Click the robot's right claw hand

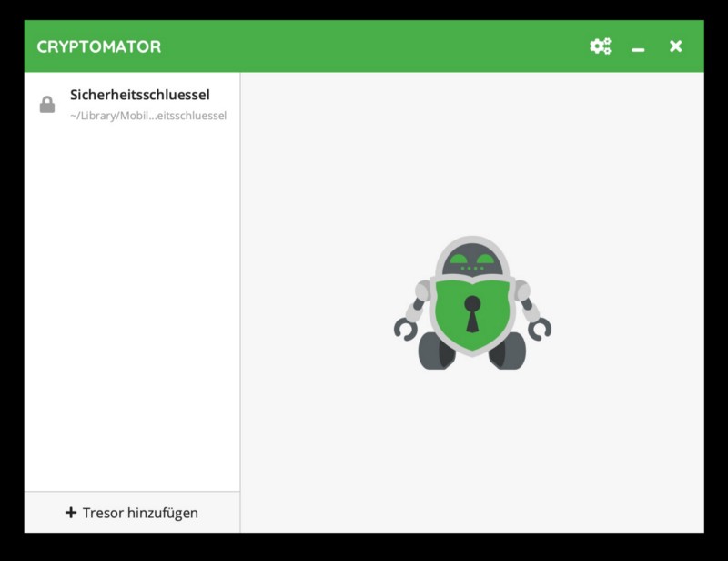tap(540, 329)
